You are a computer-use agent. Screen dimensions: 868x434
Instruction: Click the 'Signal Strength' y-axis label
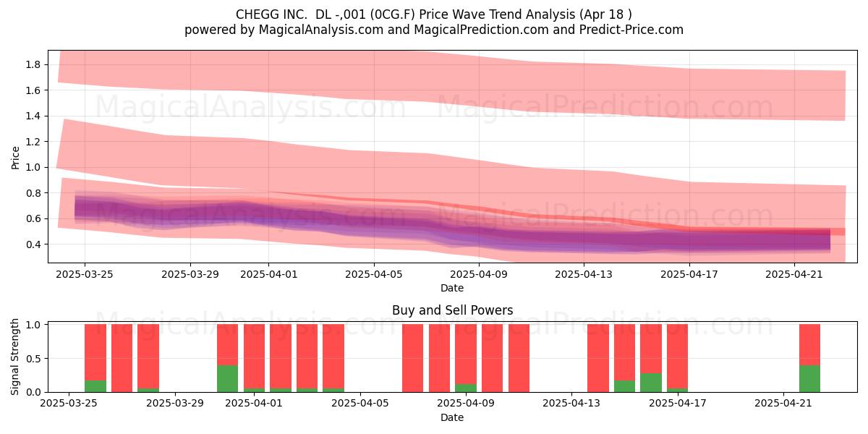[x=15, y=357]
